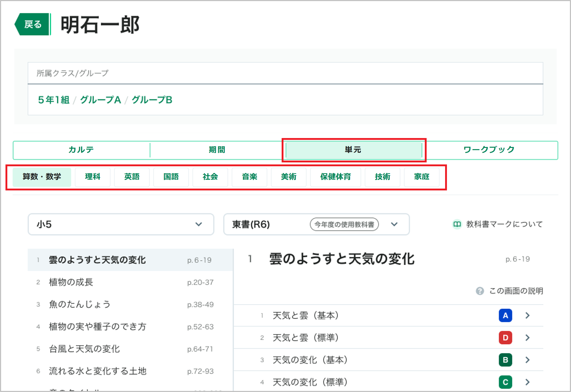Select unit 台風と天気の変化
This screenshot has height=392, width=571.
(x=131, y=349)
